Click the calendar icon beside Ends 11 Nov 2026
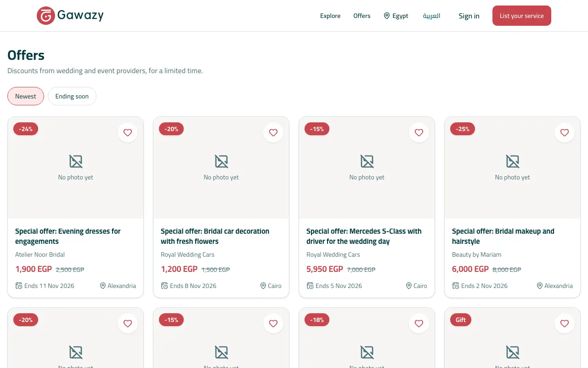Viewport: 588px width, 368px height. coord(19,286)
